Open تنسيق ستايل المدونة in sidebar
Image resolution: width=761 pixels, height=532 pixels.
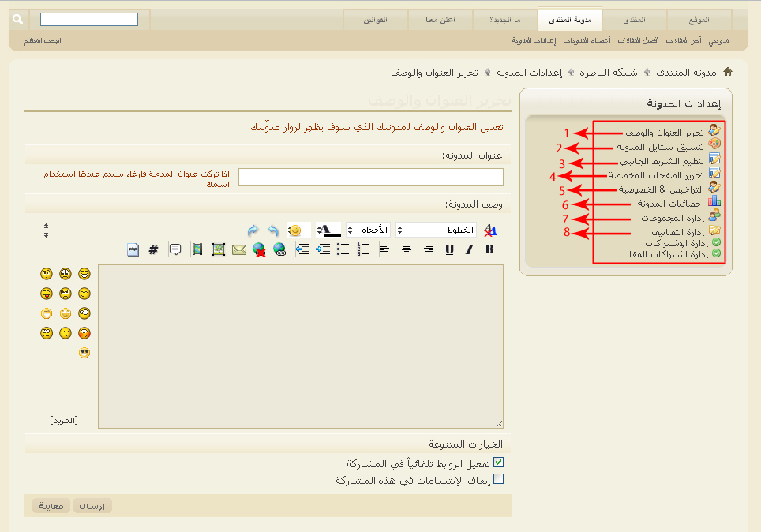coord(660,147)
